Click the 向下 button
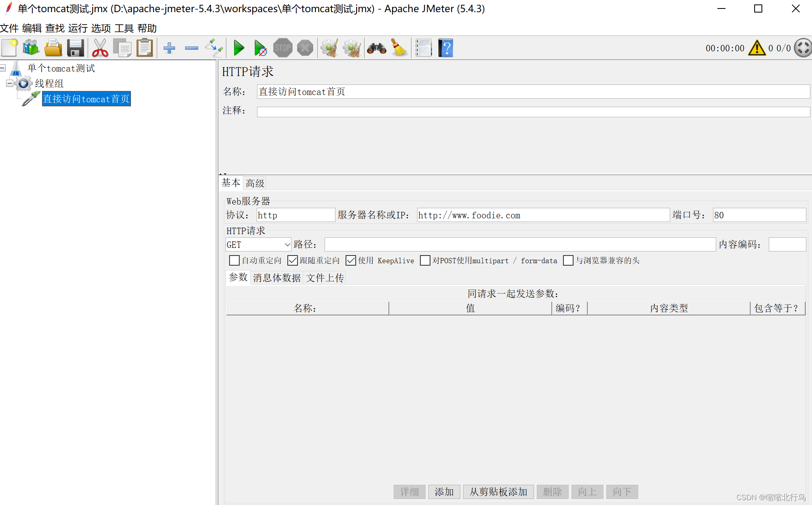 pos(622,492)
